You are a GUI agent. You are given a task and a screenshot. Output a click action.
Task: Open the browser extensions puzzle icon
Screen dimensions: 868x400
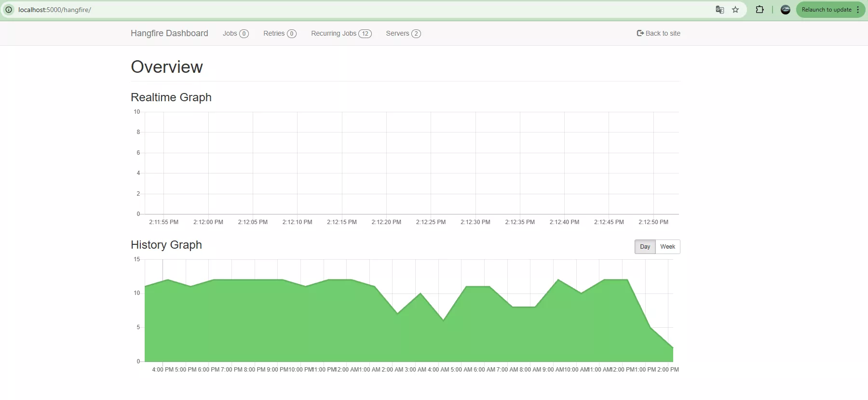pos(759,10)
